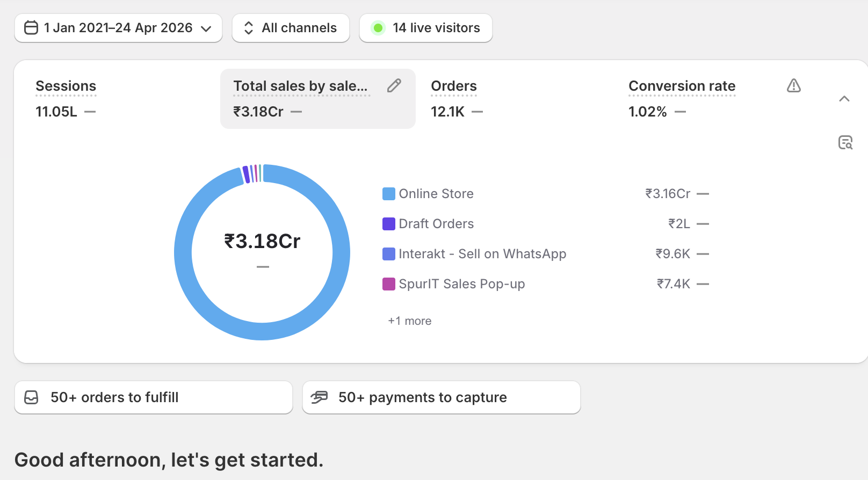Click the green live visitors indicator dot
This screenshot has width=868, height=480.
[378, 28]
